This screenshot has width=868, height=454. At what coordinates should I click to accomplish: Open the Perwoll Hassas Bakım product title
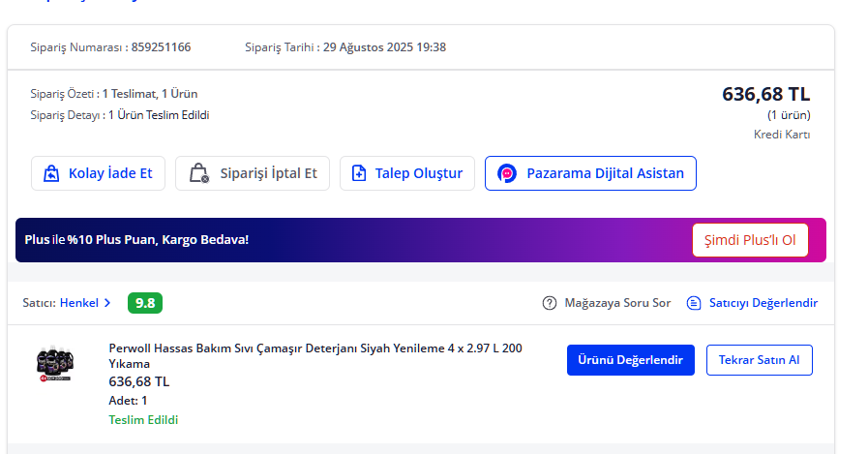click(x=315, y=356)
